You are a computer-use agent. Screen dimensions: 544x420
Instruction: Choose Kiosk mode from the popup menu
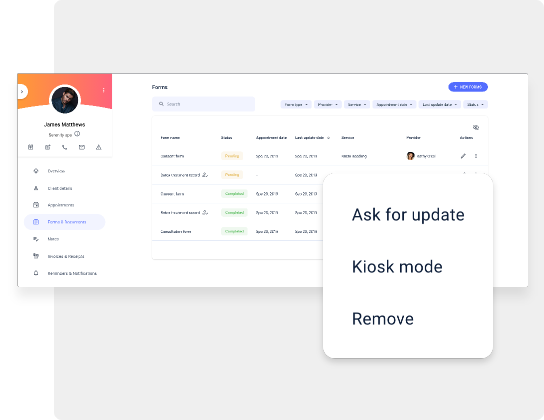tap(397, 267)
